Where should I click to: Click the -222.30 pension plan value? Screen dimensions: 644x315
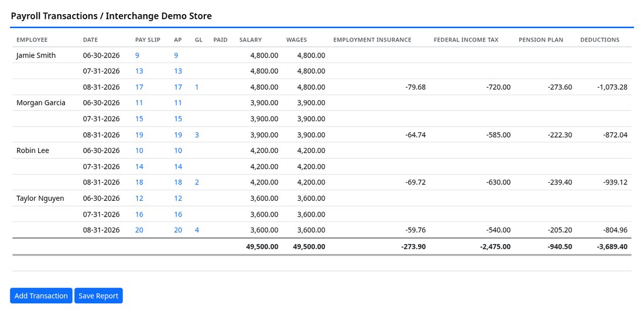(560, 135)
